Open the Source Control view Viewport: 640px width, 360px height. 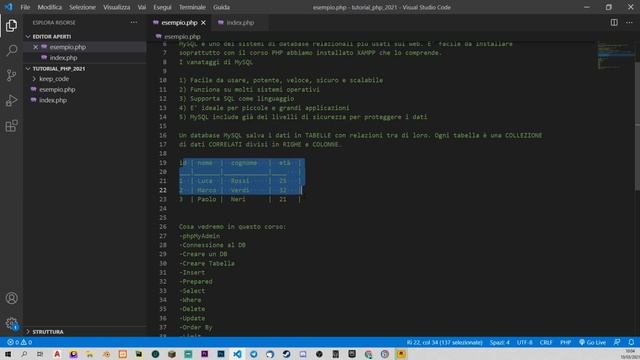11,75
